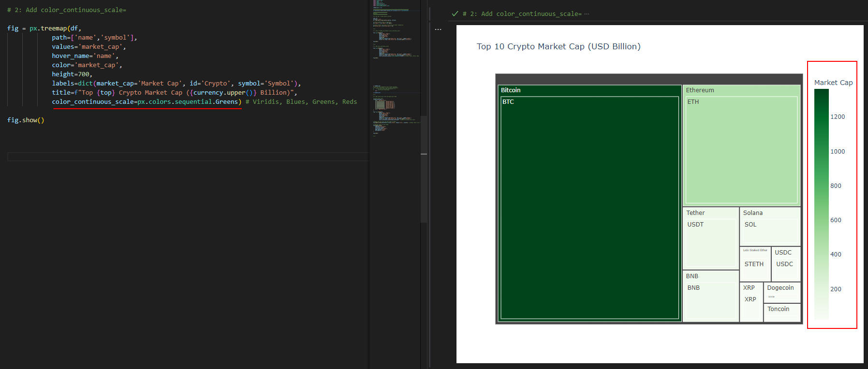This screenshot has width=868, height=369.
Task: Click the title=f"Top {top} code line
Action: [x=175, y=93]
